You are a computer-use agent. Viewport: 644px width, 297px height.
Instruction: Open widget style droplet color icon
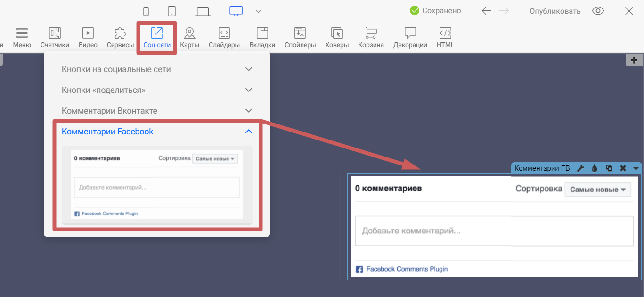[x=595, y=168]
